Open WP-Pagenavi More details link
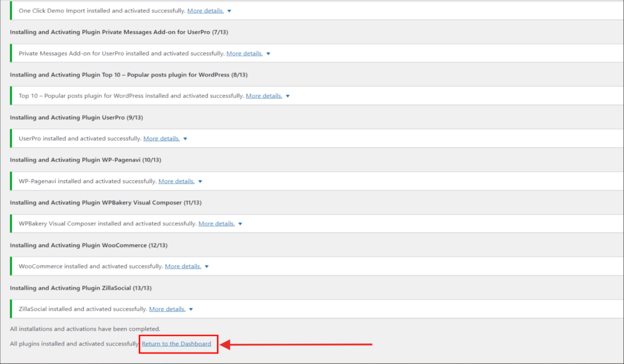The image size is (624, 364). point(177,181)
